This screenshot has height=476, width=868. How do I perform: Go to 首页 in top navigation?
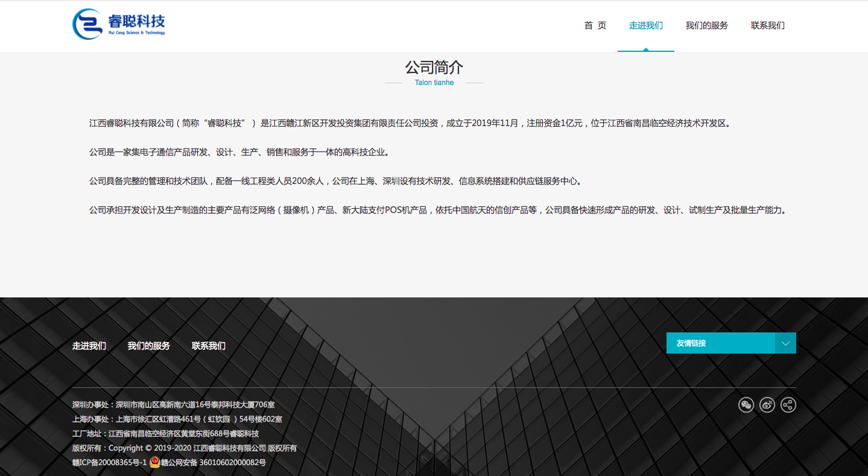(x=595, y=25)
